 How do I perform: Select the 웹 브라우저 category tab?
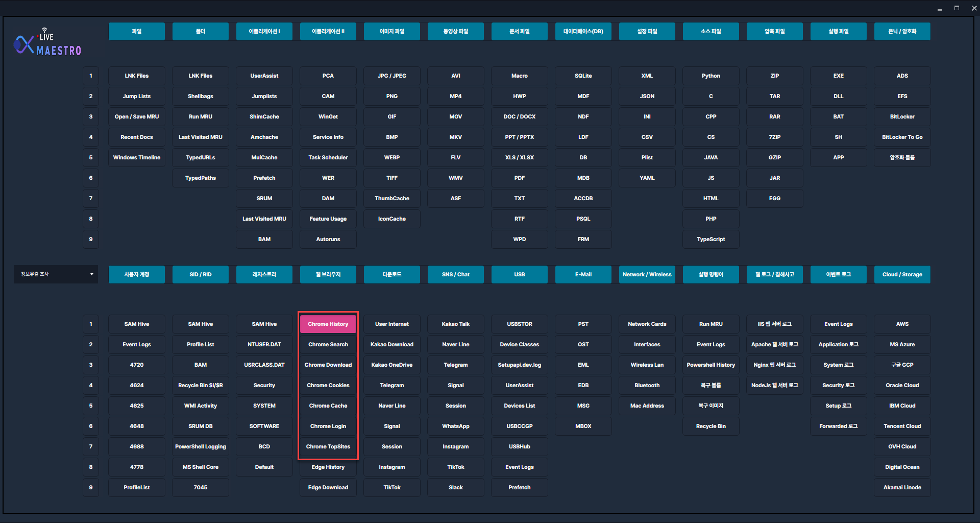[x=328, y=274]
